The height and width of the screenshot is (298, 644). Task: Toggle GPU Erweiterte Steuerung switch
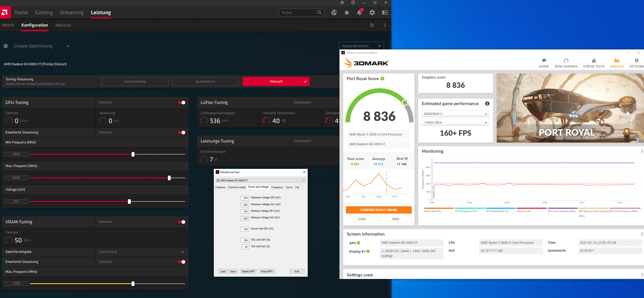coord(182,133)
